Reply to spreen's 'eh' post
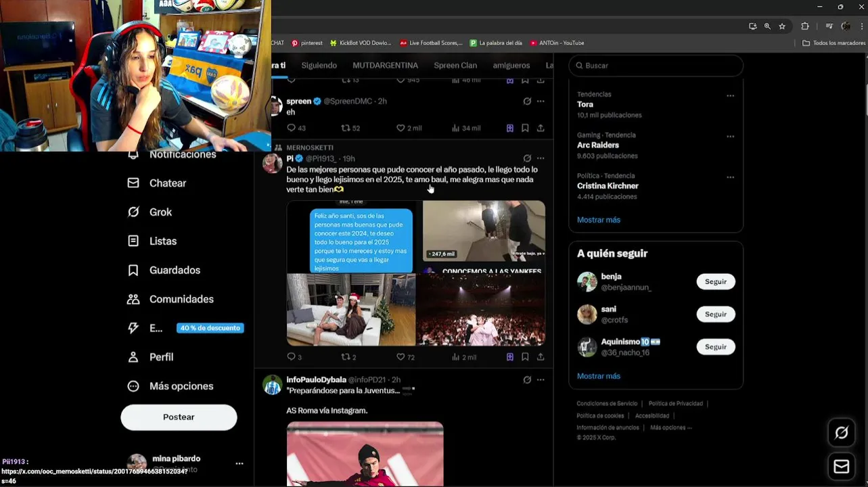This screenshot has width=868, height=487. tap(292, 128)
